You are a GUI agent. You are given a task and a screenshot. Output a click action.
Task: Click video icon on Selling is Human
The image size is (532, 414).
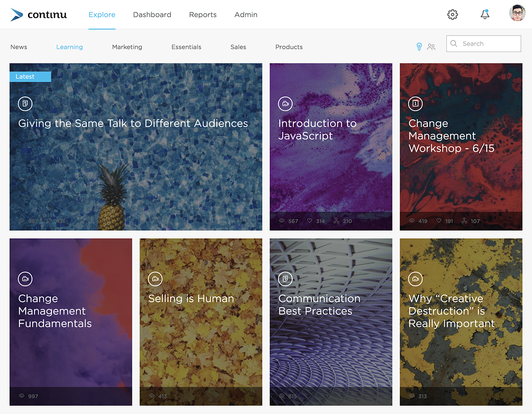155,279
